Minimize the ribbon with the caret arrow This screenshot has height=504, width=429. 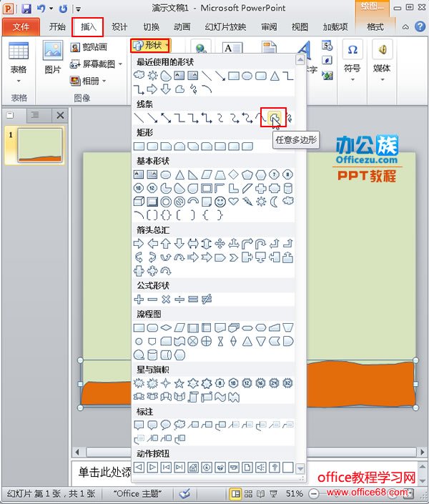[x=406, y=27]
